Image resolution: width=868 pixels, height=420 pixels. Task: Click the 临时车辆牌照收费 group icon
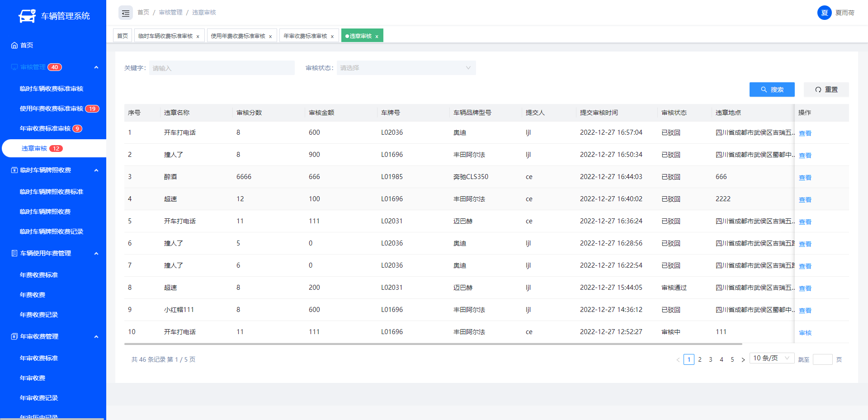click(14, 170)
